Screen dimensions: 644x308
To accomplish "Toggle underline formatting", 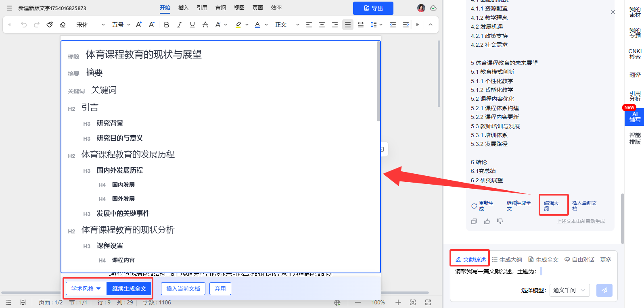I will pyautogui.click(x=192, y=25).
